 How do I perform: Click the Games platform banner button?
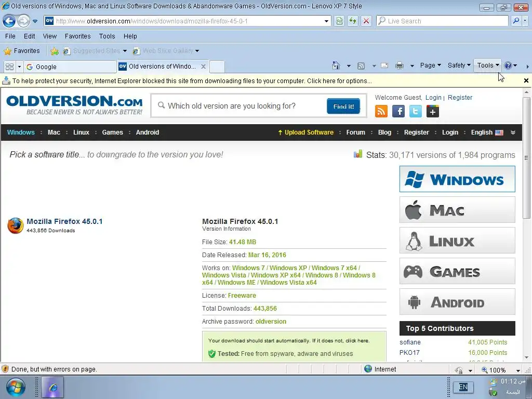(x=457, y=271)
